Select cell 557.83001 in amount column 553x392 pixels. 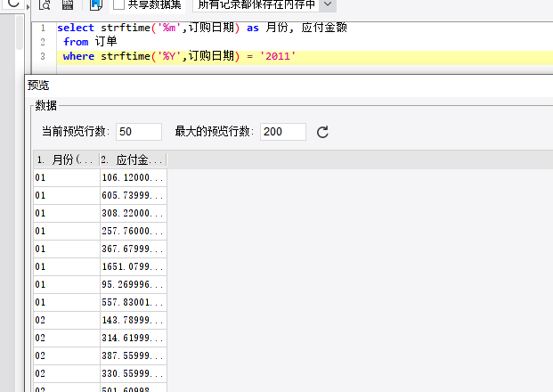134,302
